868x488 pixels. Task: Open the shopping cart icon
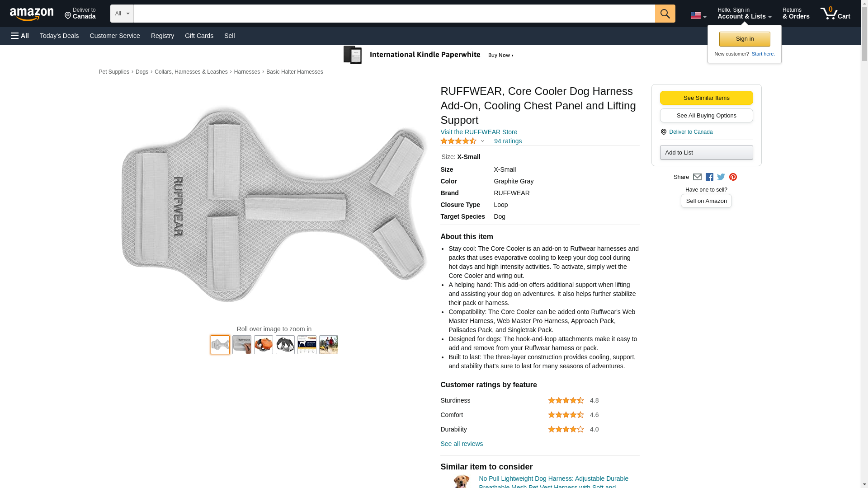click(x=835, y=14)
